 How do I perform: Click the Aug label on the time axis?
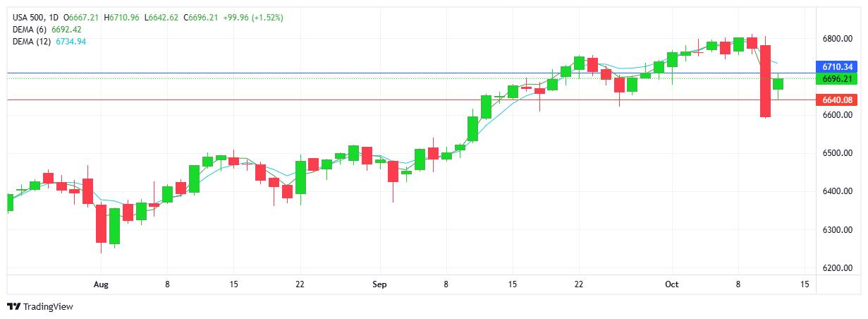[101, 284]
